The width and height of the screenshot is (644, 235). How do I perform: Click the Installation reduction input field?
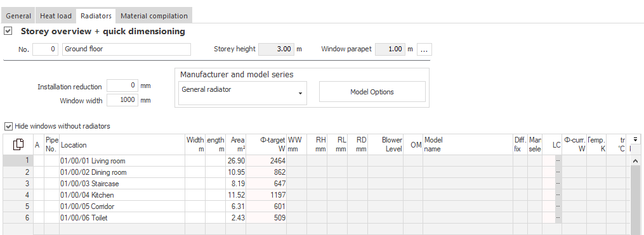[122, 86]
